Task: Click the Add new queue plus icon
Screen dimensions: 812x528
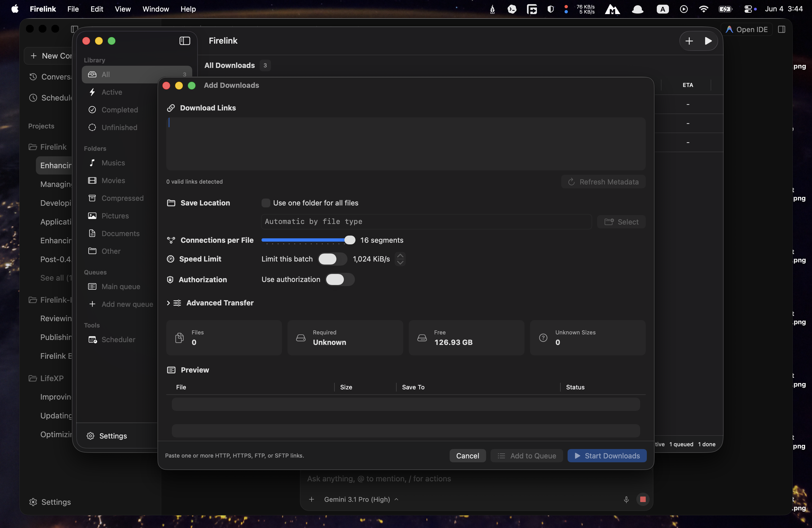Action: point(92,304)
